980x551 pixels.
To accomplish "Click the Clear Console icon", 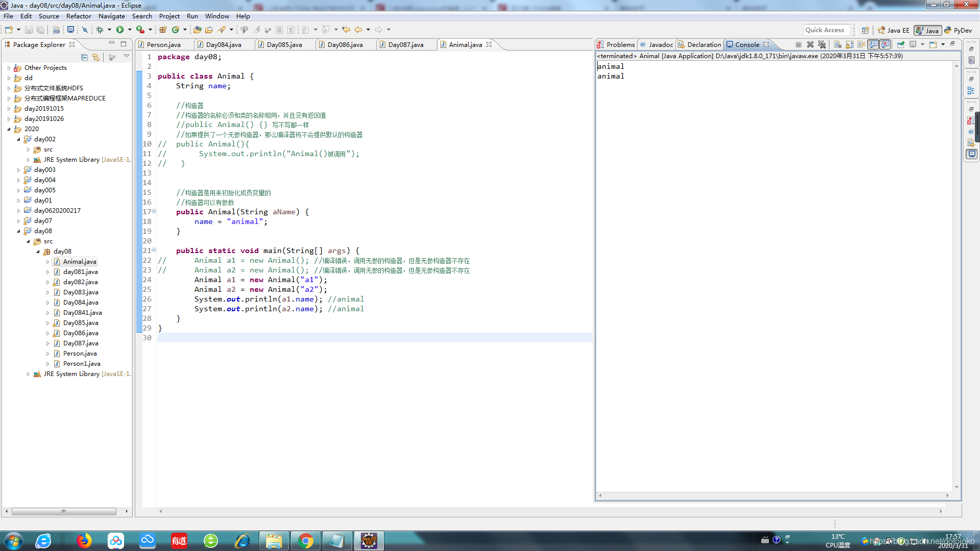I will coord(838,44).
